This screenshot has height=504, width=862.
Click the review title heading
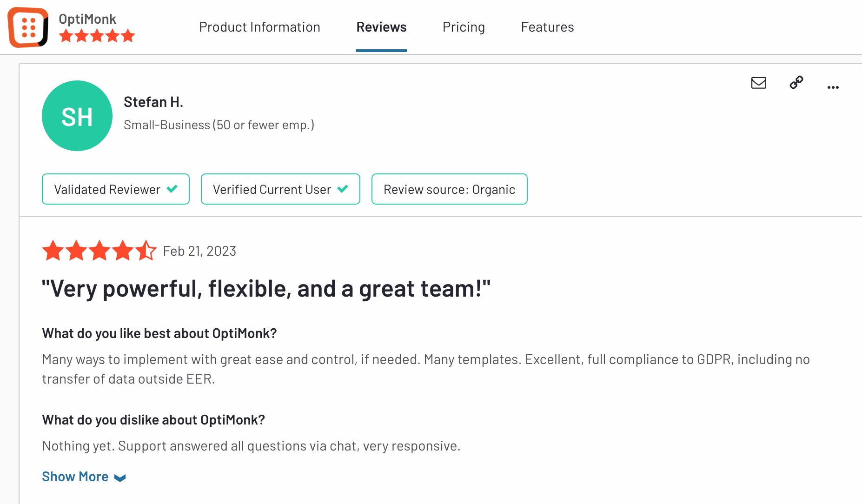point(266,288)
